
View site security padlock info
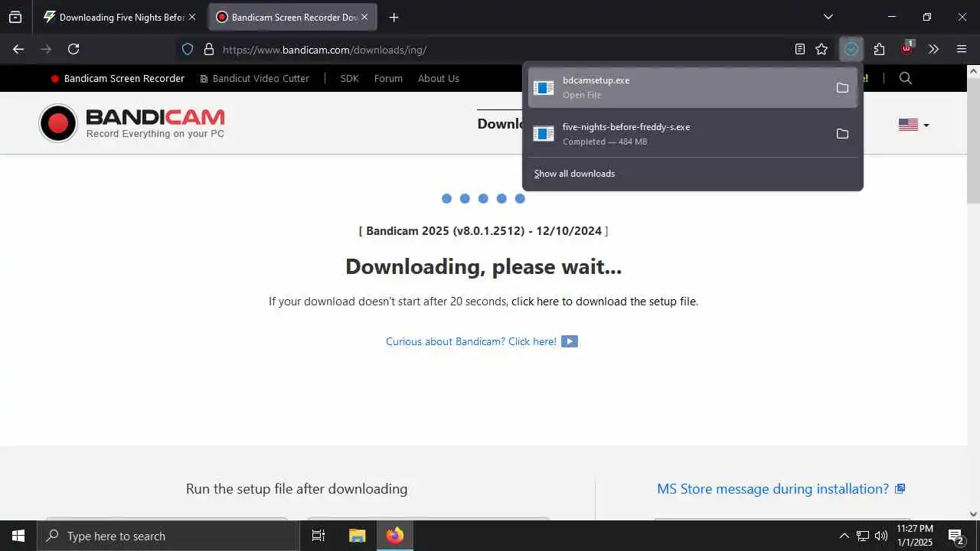click(208, 49)
